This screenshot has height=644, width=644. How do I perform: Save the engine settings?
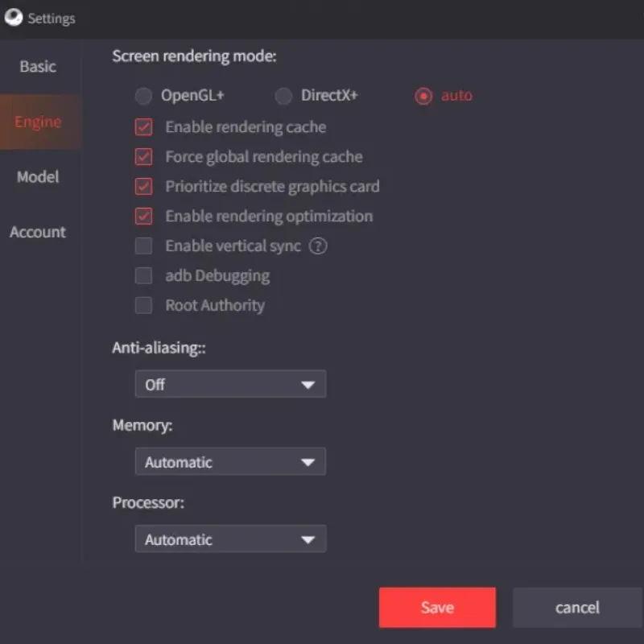[x=437, y=607]
